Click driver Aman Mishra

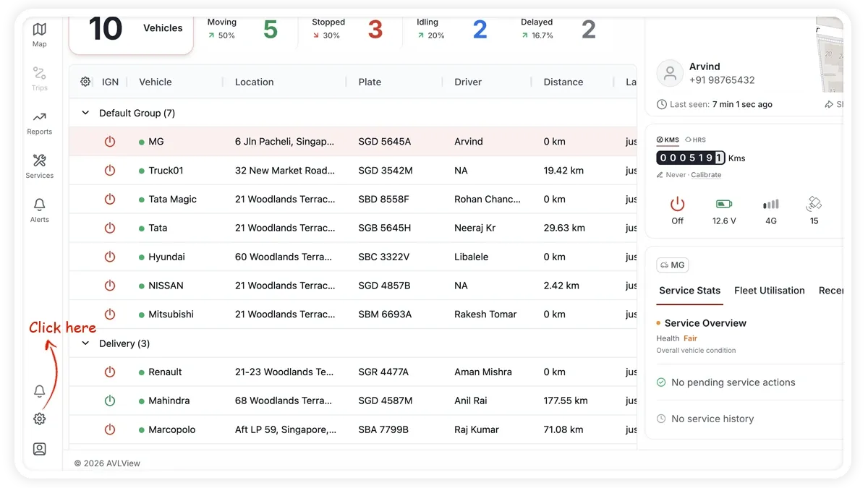coord(483,372)
